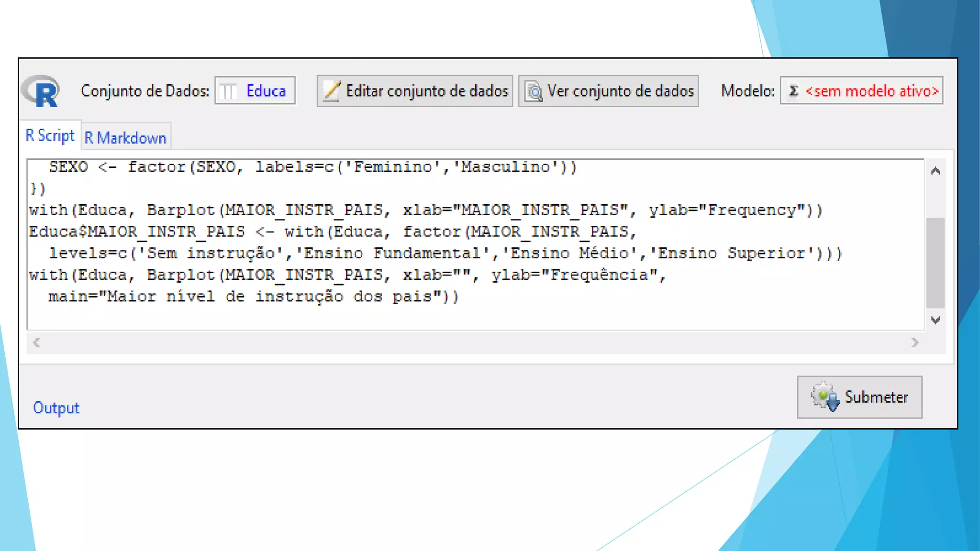Click the vertical scrollbar thumb
This screenshot has width=980, height=551.
pos(935,262)
